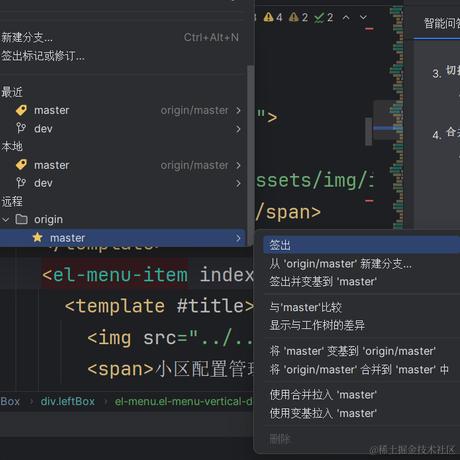Expand local dev branch submenu arrow

tap(238, 183)
